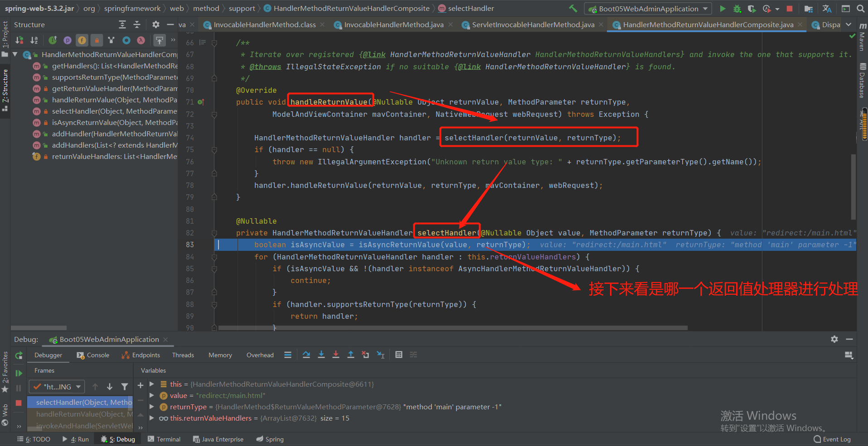
Task: Stop the application using the top red square
Action: pos(790,9)
